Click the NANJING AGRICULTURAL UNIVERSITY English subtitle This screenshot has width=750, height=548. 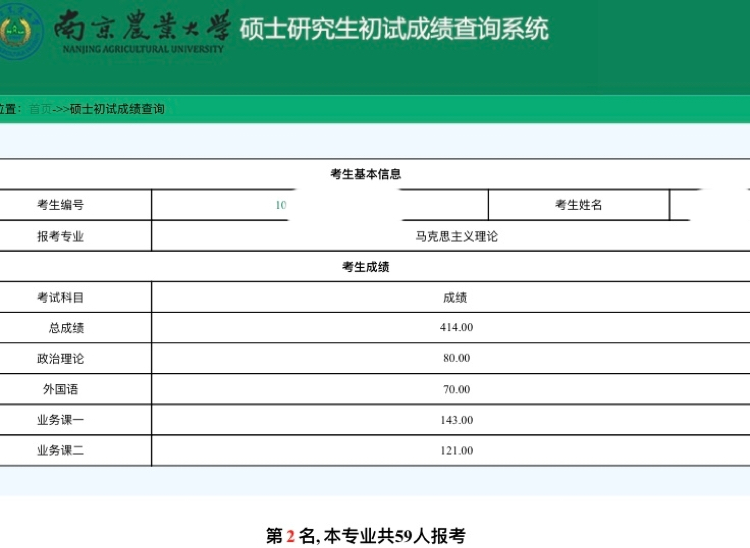[143, 49]
